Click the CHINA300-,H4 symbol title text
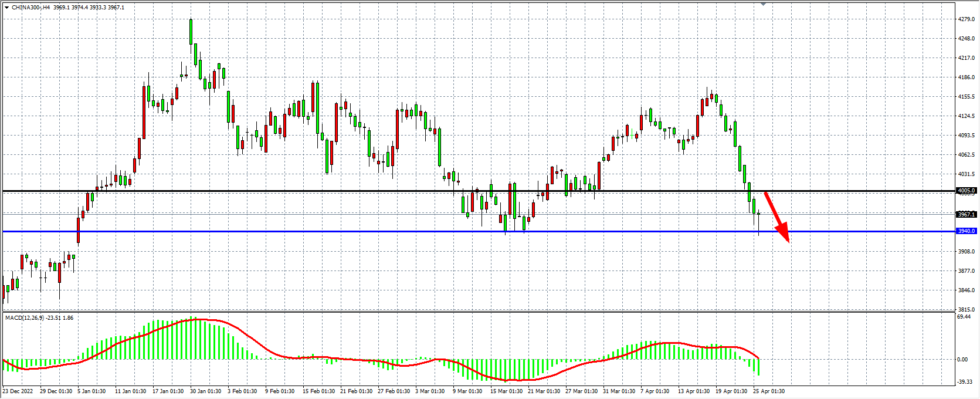Viewport: 980px width, 399px height. [30, 8]
